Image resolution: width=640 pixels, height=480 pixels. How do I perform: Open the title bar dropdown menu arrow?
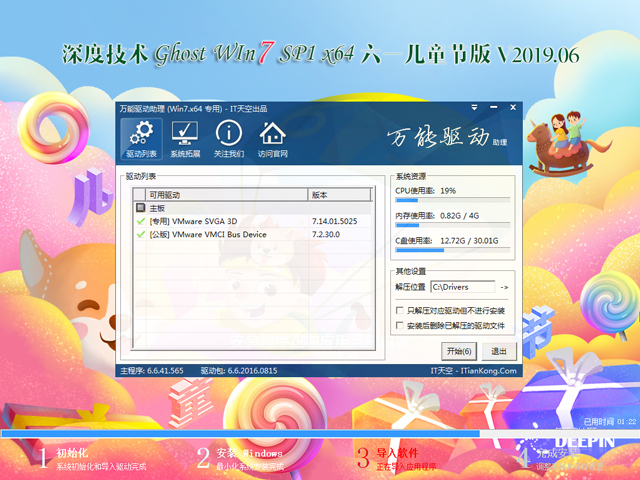coord(474,108)
